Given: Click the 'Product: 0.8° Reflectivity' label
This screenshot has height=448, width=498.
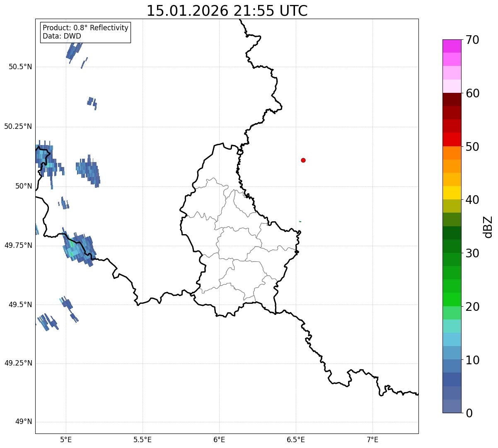Looking at the screenshot, I should [86, 28].
